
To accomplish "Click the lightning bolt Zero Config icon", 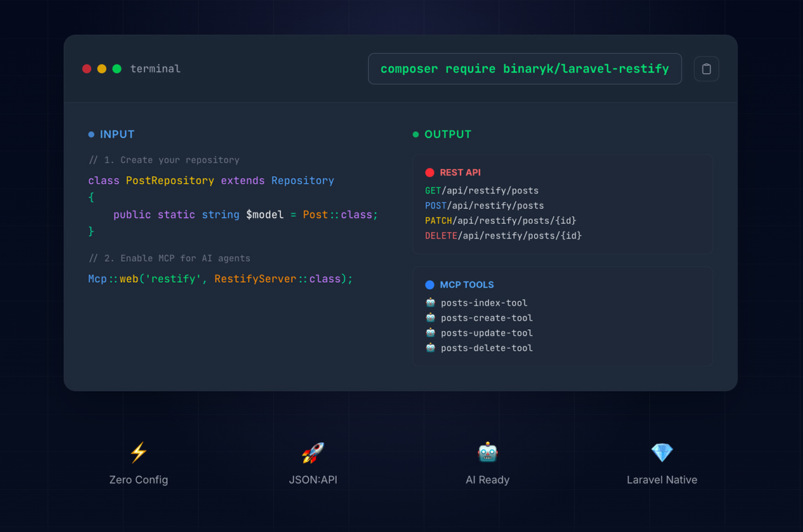I will pyautogui.click(x=138, y=452).
